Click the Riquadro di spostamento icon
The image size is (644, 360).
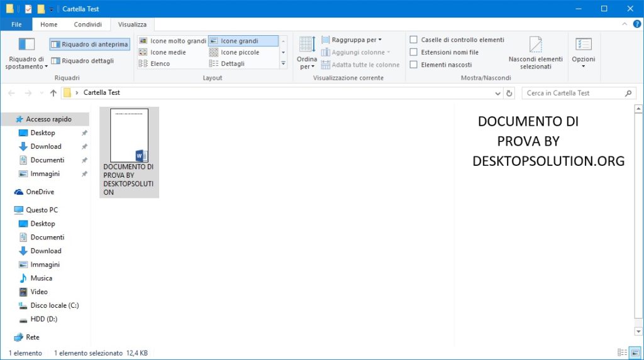(26, 45)
